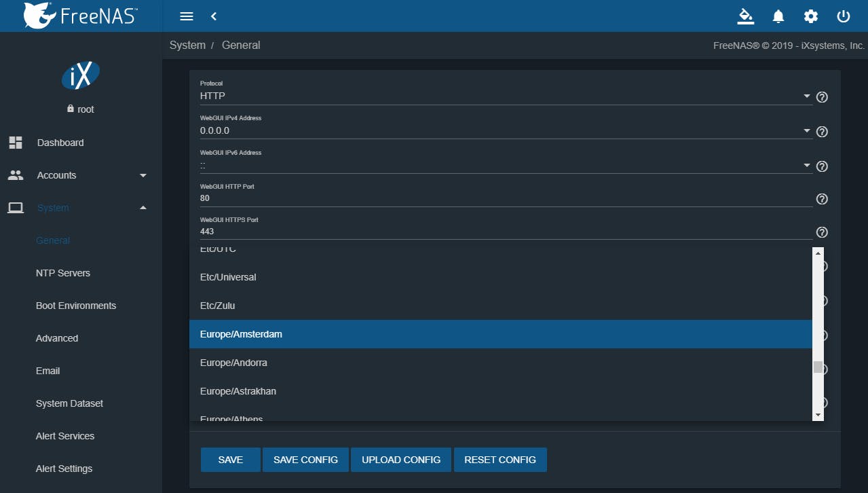
Task: Click the SAVE CONFIG button
Action: point(305,460)
